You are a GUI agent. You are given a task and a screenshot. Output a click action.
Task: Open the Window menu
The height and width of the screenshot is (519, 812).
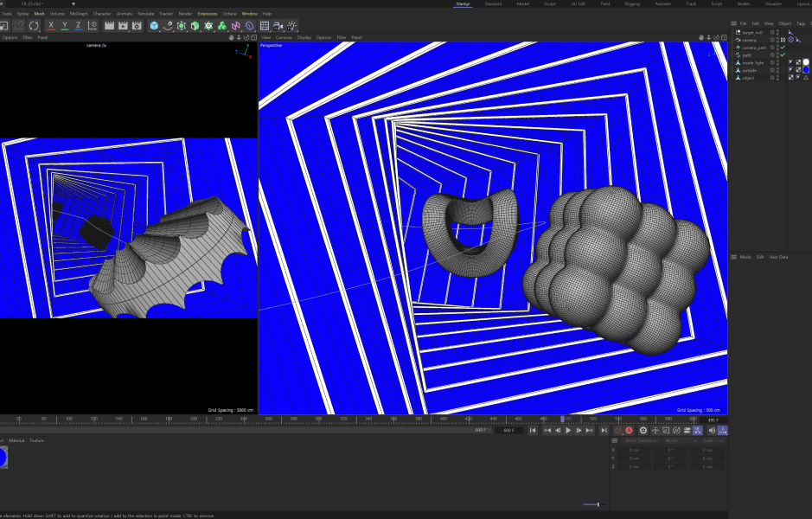pos(250,14)
